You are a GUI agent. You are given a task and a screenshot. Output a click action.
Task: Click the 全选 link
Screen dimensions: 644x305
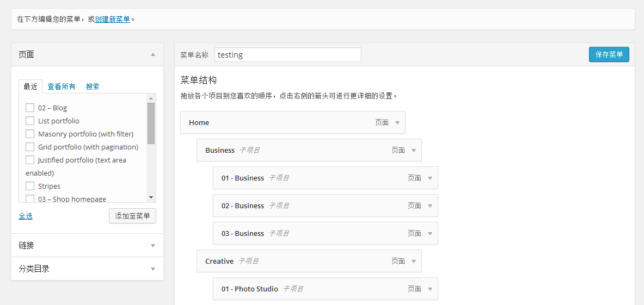pos(26,216)
